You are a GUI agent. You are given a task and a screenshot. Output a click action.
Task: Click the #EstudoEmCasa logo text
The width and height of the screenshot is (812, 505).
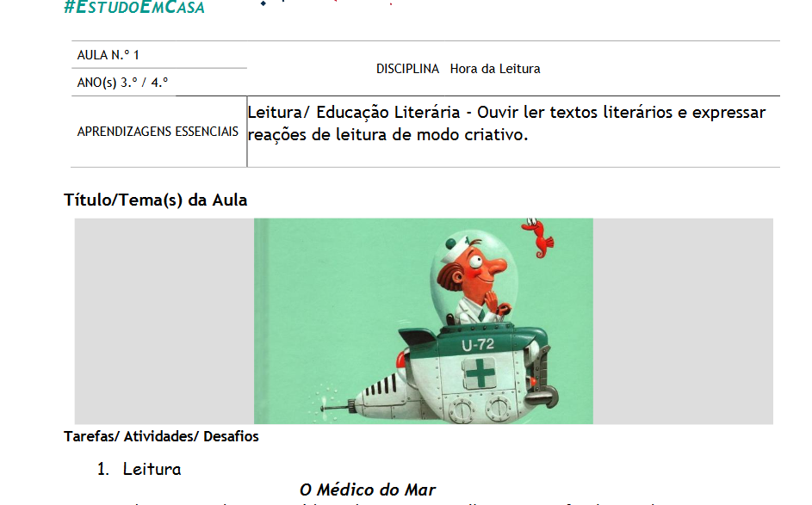134,7
